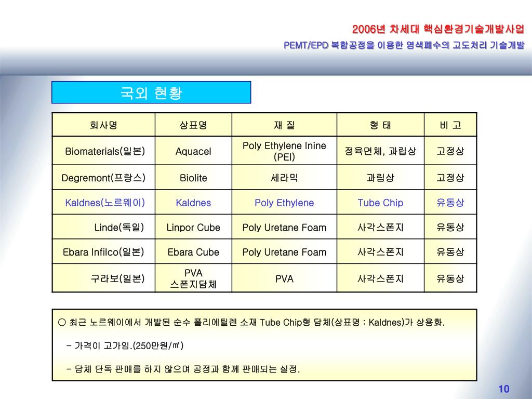Select the 'Degremont(프랑스)' cell
The image size is (532, 399).
point(103,178)
